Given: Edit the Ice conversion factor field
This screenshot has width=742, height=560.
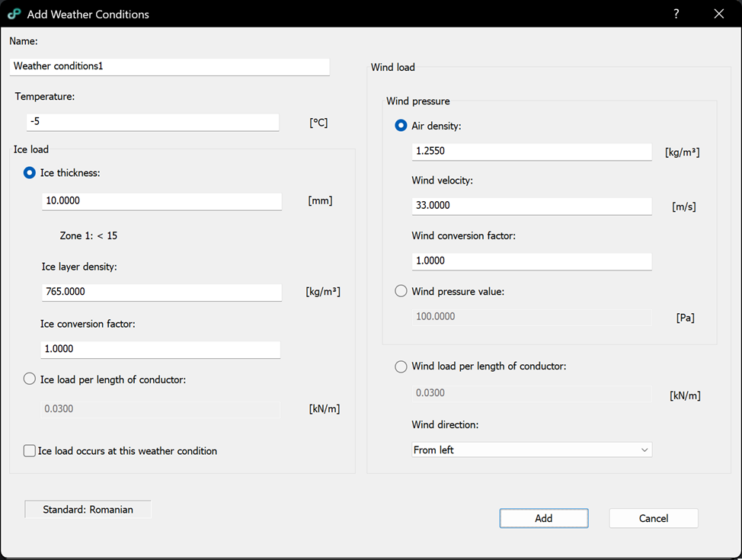Looking at the screenshot, I should coord(160,349).
